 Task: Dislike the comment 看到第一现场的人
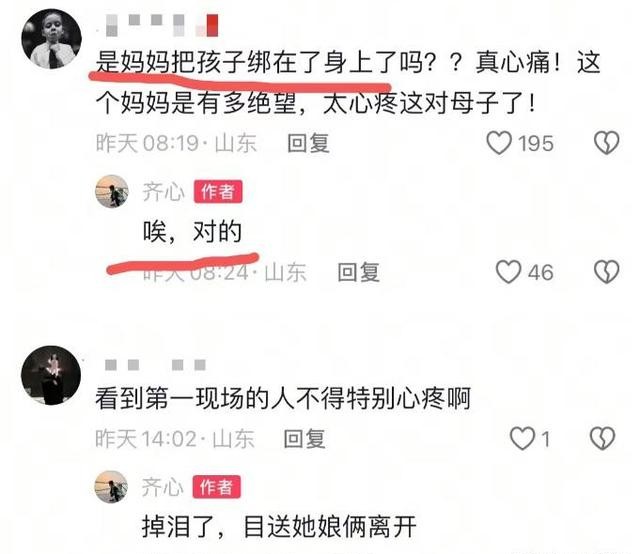(602, 439)
